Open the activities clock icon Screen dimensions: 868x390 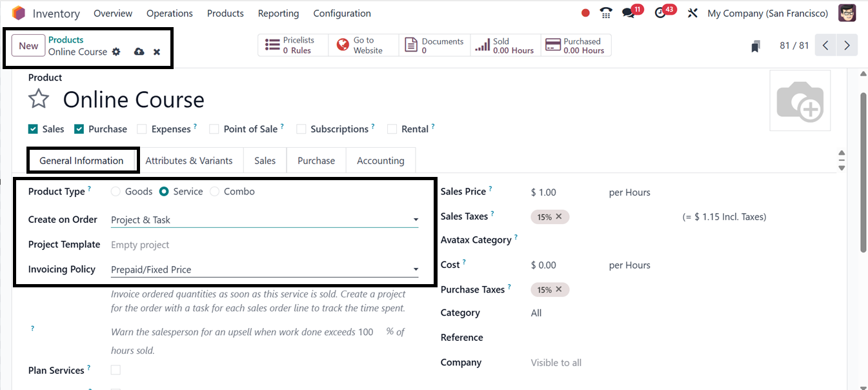660,14
